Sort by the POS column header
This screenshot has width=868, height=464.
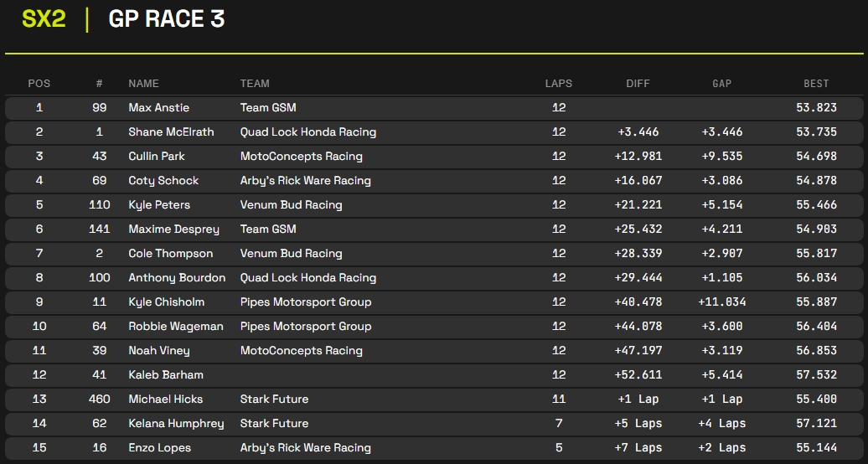(x=39, y=84)
